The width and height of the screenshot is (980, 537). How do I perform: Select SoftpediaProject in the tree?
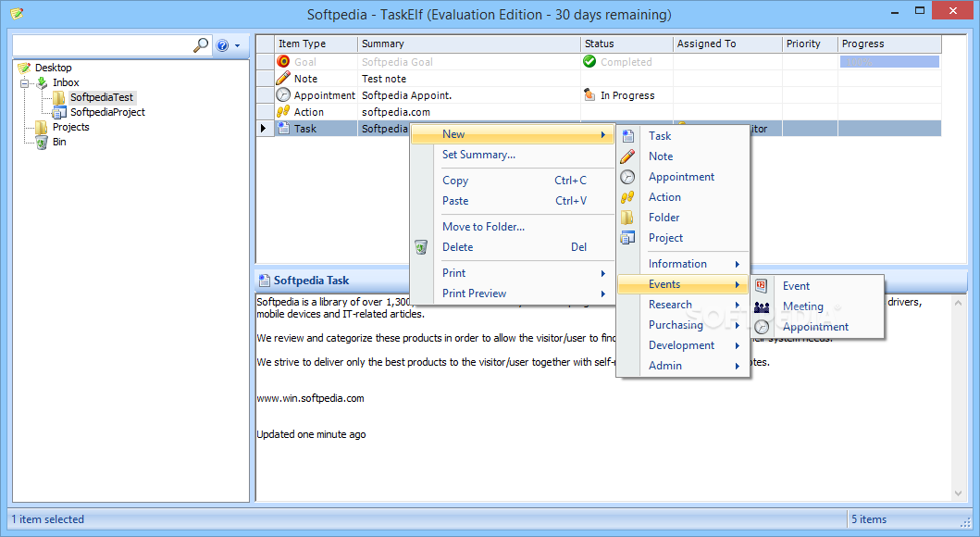(107, 113)
